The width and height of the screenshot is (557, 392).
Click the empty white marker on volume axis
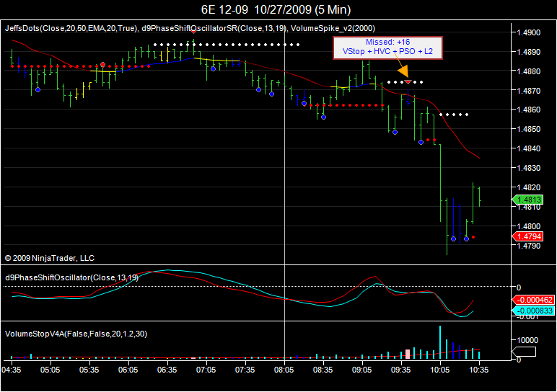(525, 352)
